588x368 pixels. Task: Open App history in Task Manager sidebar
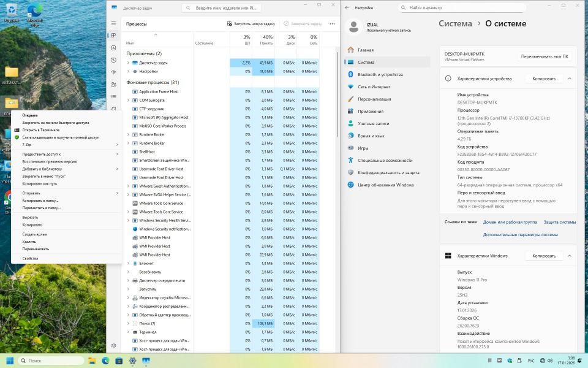[x=113, y=60]
